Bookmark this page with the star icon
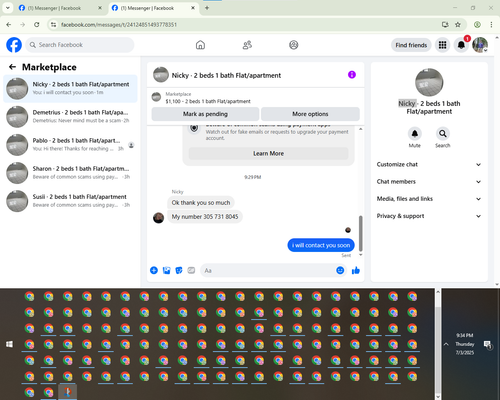This screenshot has width=500, height=400. pyautogui.click(x=458, y=25)
